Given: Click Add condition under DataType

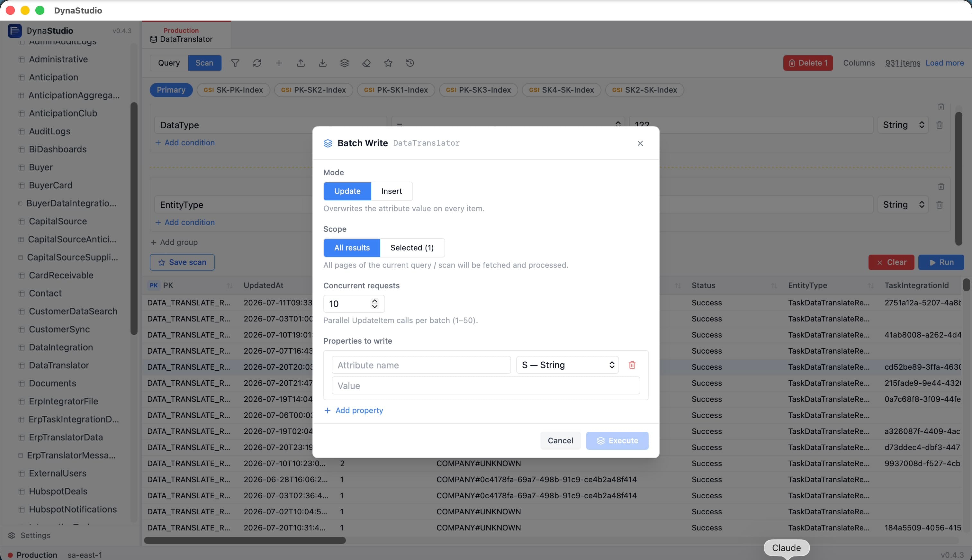Looking at the screenshot, I should click(x=185, y=143).
